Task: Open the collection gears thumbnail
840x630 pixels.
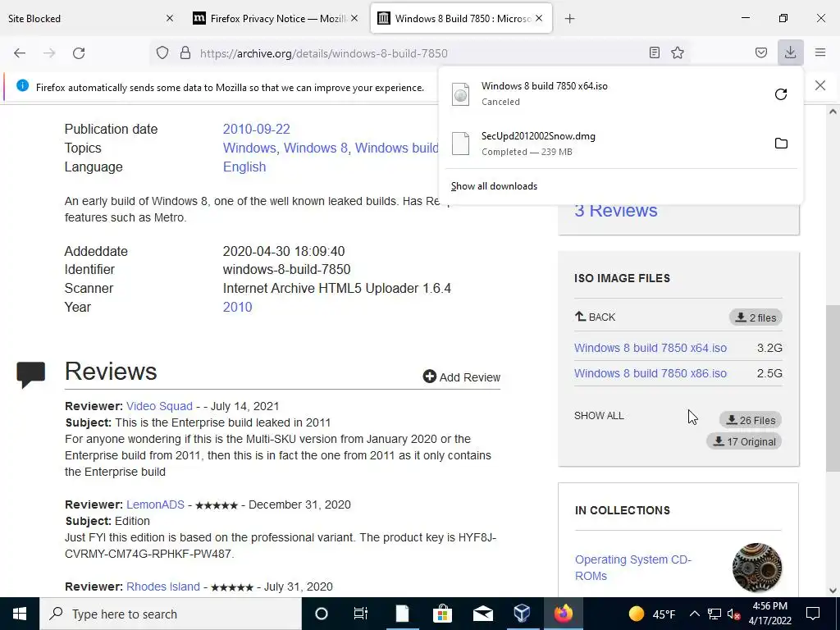Action: tap(757, 568)
